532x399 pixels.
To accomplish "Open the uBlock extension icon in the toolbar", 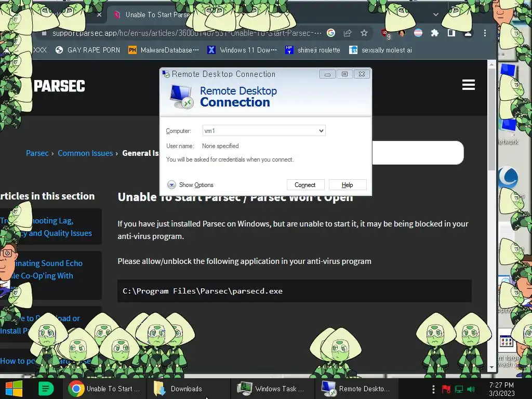I will [x=385, y=34].
